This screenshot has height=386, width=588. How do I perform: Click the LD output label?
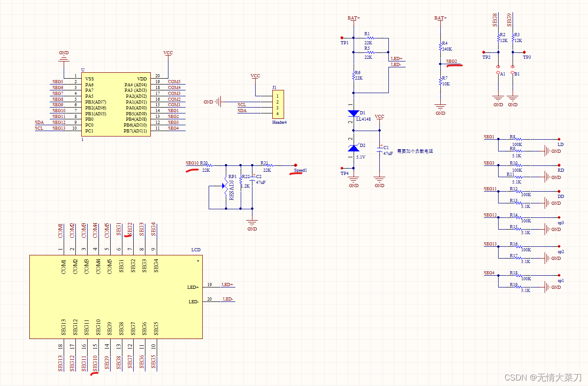pyautogui.click(x=560, y=145)
